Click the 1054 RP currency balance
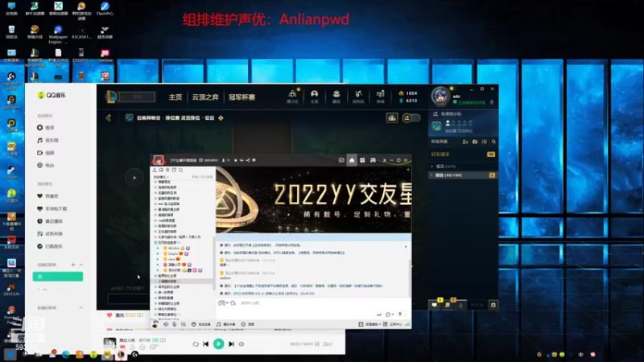The image size is (644, 362). tap(408, 93)
